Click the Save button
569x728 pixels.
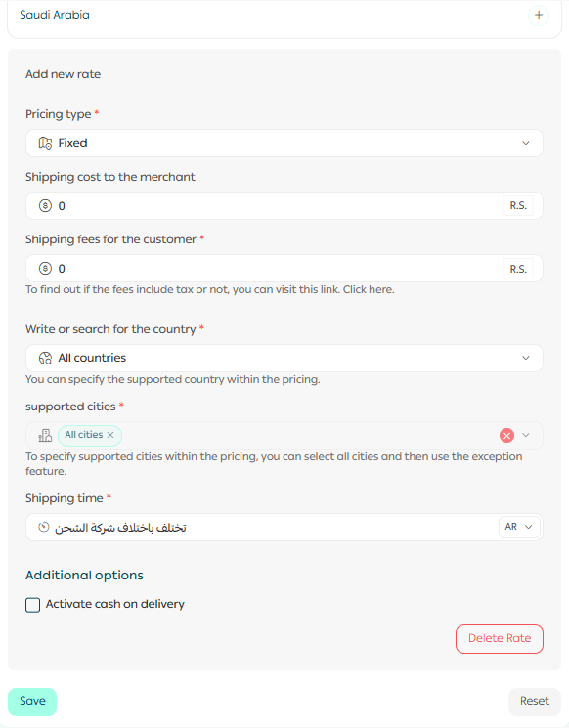[32, 702]
